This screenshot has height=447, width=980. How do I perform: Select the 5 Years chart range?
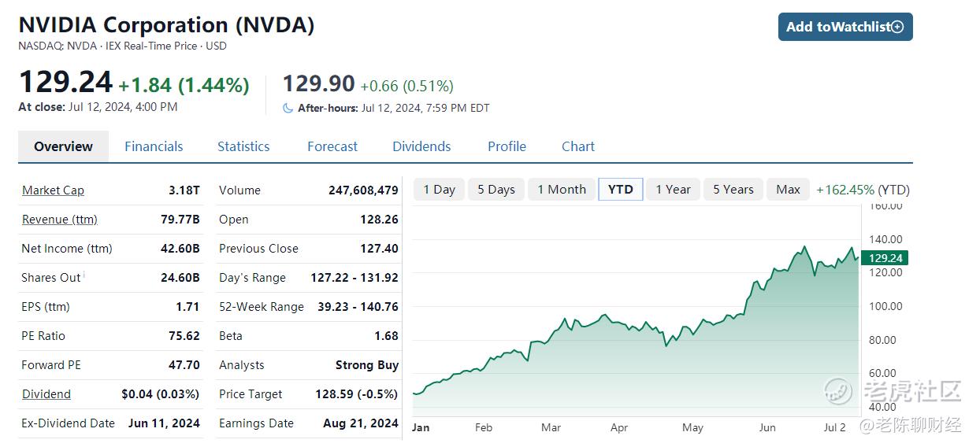tap(733, 190)
